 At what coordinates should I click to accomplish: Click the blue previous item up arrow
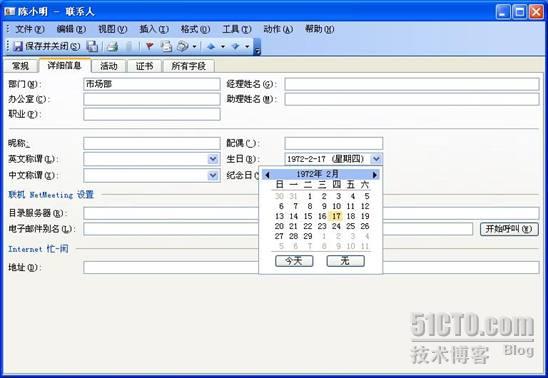click(x=211, y=46)
